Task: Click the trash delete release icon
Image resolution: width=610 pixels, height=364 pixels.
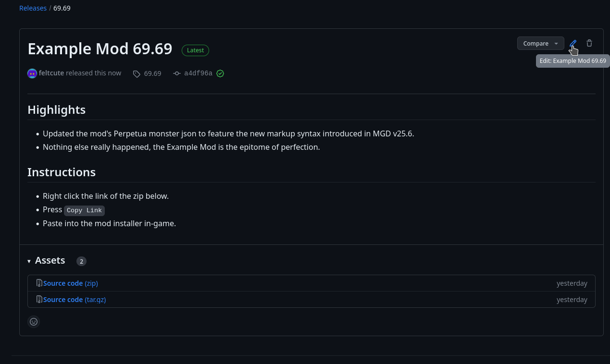Action: pos(589,43)
